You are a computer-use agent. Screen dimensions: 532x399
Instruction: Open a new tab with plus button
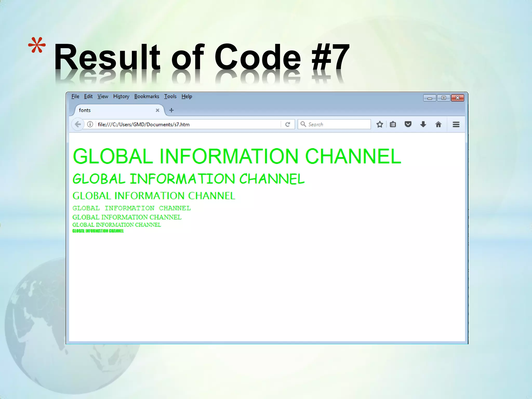[x=171, y=110]
